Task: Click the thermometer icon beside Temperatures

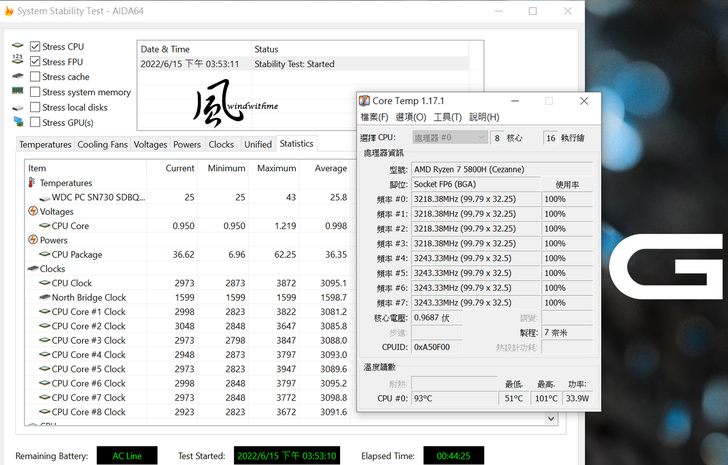Action: pyautogui.click(x=32, y=183)
